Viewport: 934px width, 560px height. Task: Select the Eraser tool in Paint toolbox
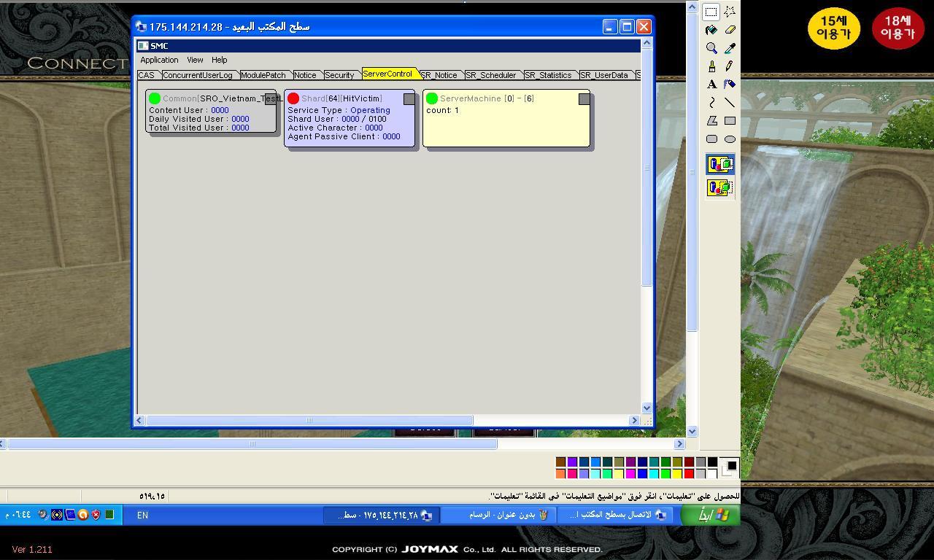click(x=730, y=30)
